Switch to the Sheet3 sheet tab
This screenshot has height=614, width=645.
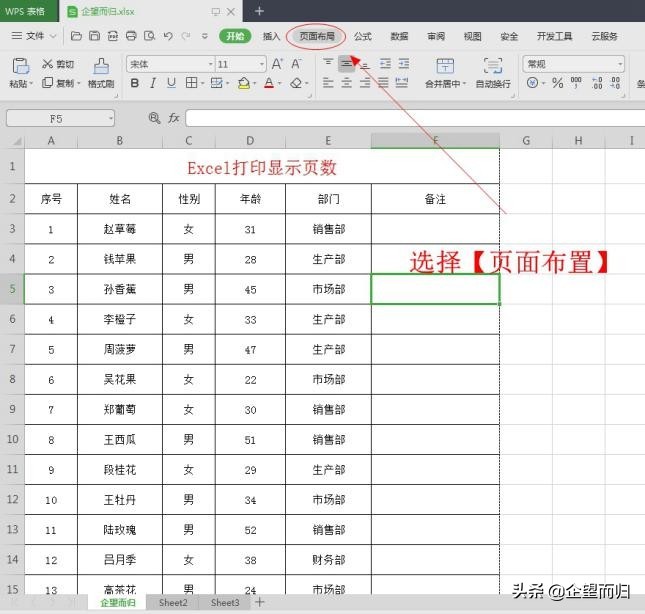click(225, 603)
